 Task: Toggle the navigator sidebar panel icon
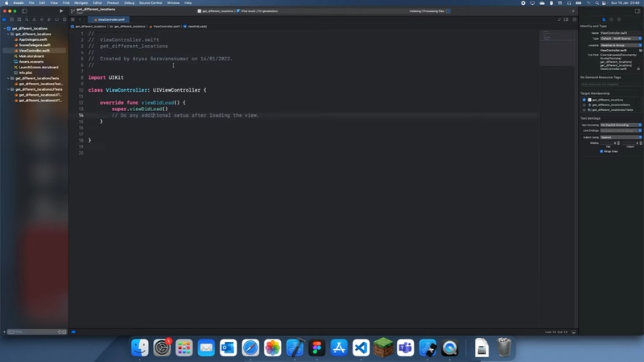point(24,11)
